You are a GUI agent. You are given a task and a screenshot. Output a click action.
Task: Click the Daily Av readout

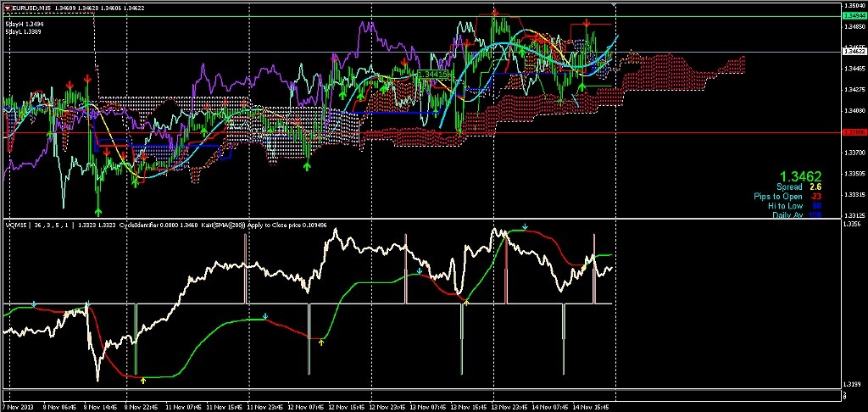797,214
